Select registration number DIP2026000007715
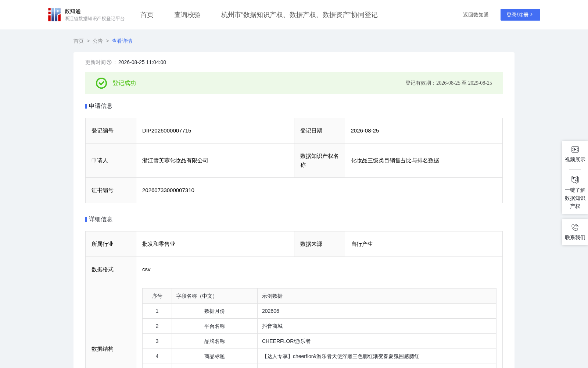 167,131
